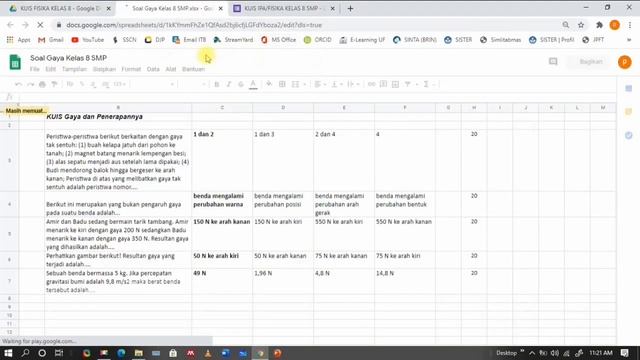Open the Tampilan menu

74,69
